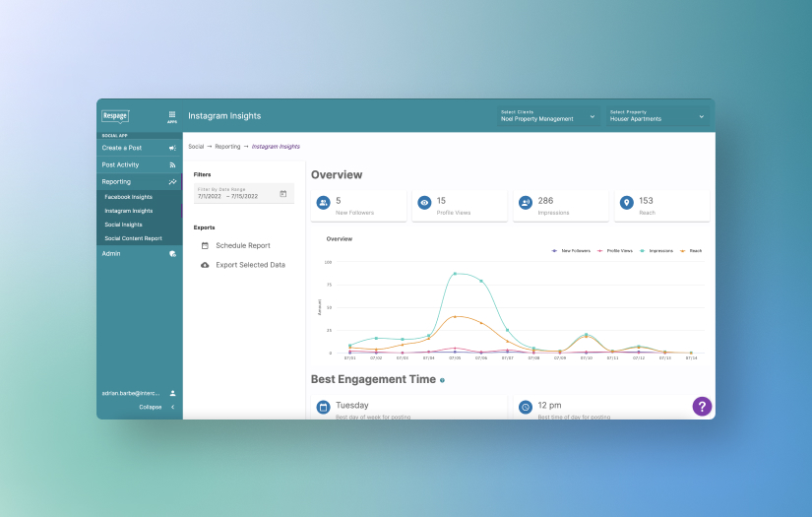Toggle Impressions legend series
This screenshot has width=812, height=517.
(656, 251)
